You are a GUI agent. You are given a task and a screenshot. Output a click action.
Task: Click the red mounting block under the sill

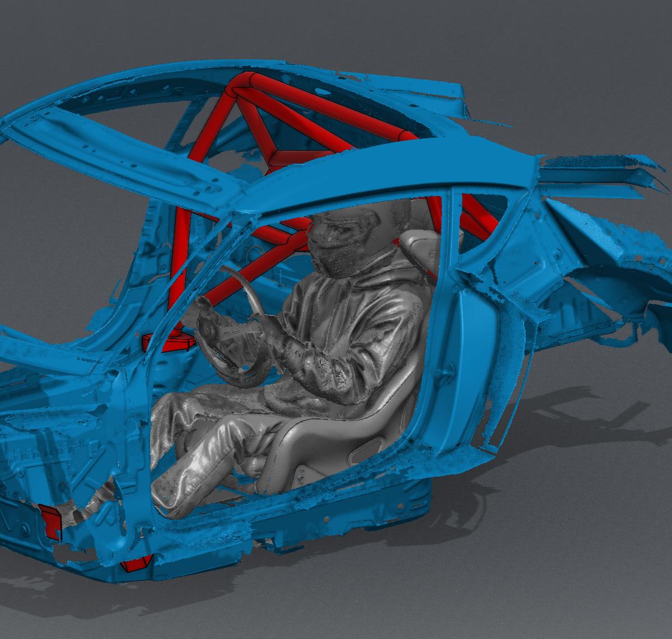pyautogui.click(x=137, y=563)
